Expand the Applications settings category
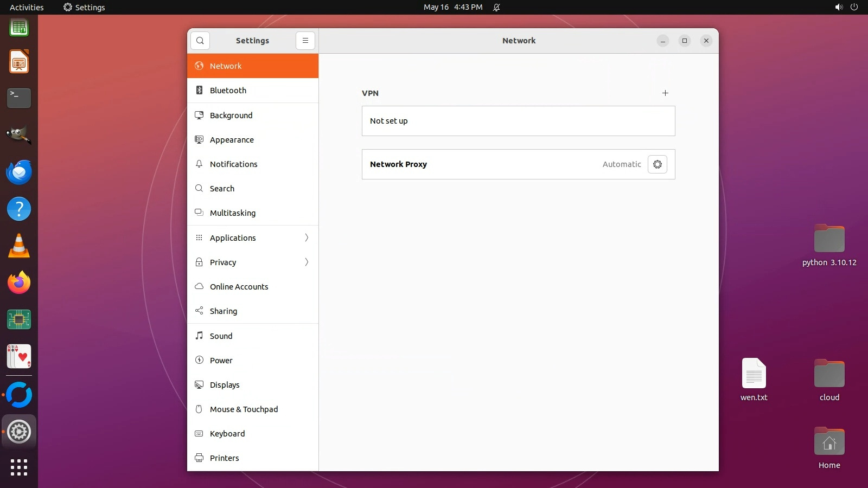Viewport: 868px width, 488px height. 253,238
